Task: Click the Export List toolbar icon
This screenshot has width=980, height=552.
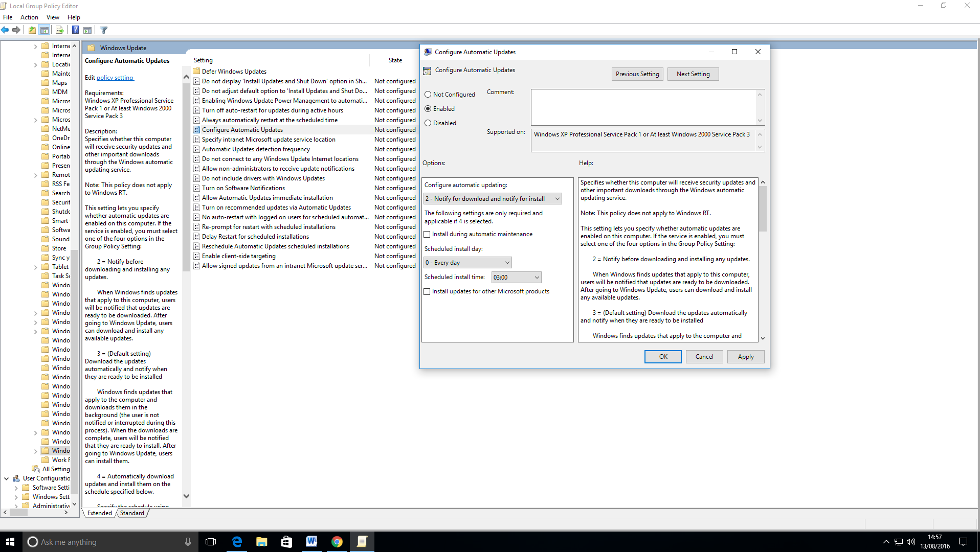Action: [x=60, y=30]
